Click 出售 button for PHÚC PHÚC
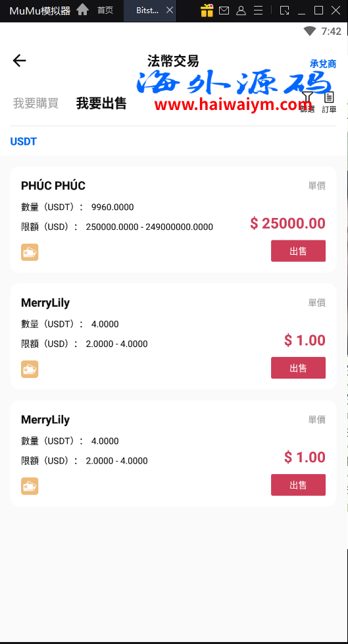The image size is (348, 644). click(299, 251)
